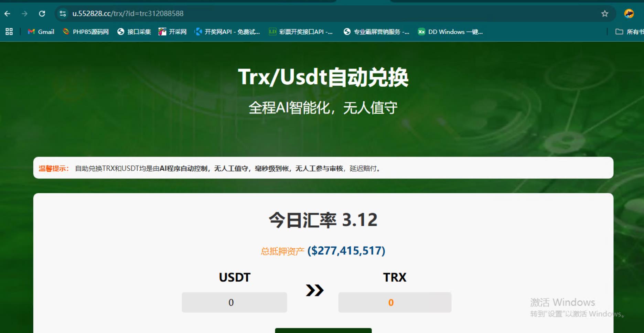Open the Gmail bookmark

(41, 32)
